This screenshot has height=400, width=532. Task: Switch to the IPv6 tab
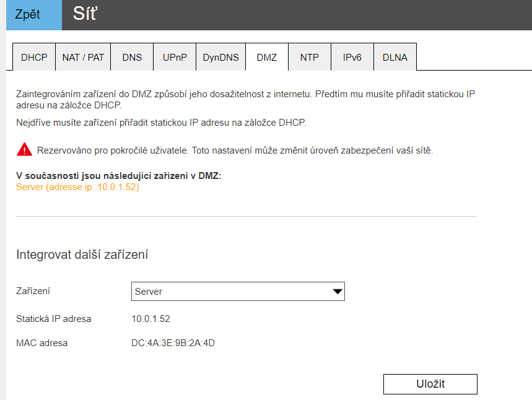(x=352, y=58)
